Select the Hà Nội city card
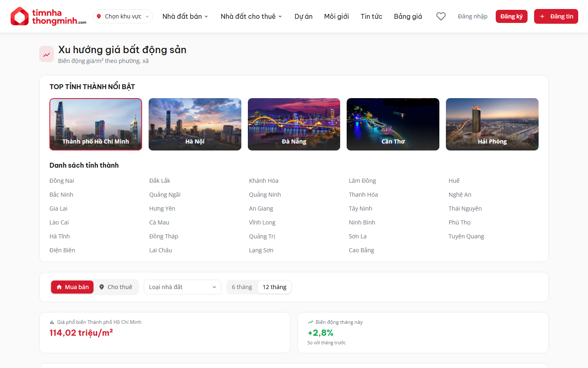The height and width of the screenshot is (368, 588). click(195, 124)
